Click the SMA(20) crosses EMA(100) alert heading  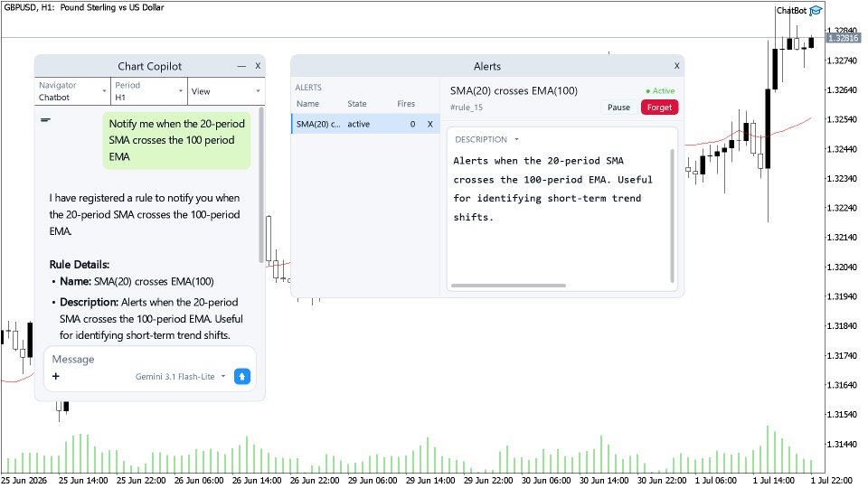pyautogui.click(x=514, y=90)
